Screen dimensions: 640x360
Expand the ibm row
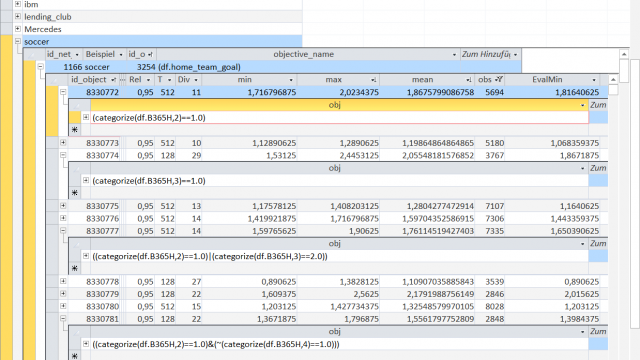[18, 4]
